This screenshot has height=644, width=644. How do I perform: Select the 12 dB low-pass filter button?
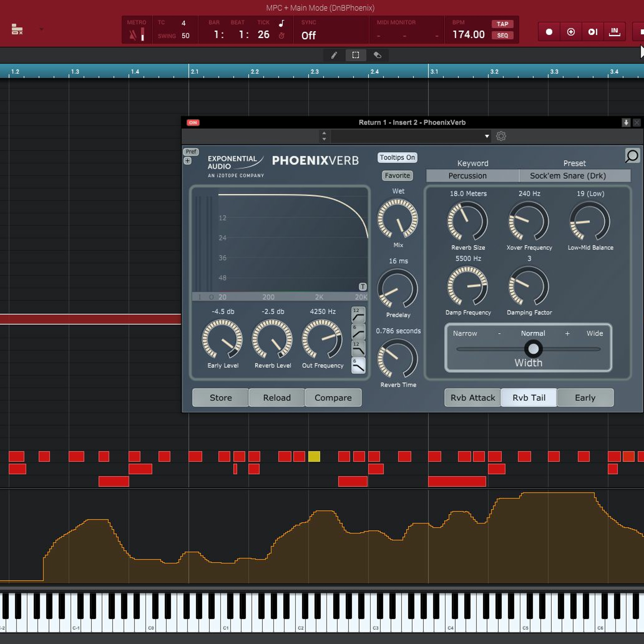(x=358, y=349)
